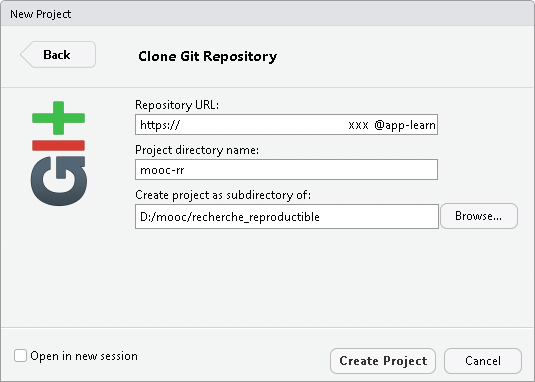Click the Git clone logo icon
The width and height of the screenshot is (535, 382).
click(x=58, y=153)
